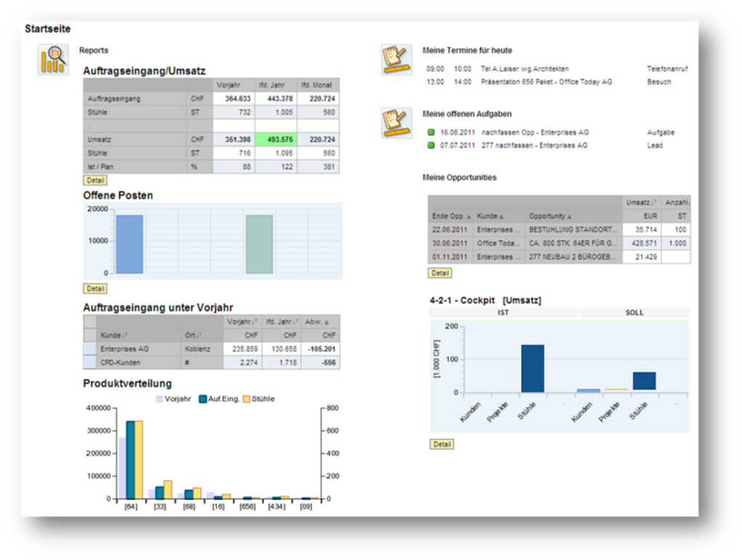
Task: Sort by Abw. column header arrow
Action: tap(327, 322)
